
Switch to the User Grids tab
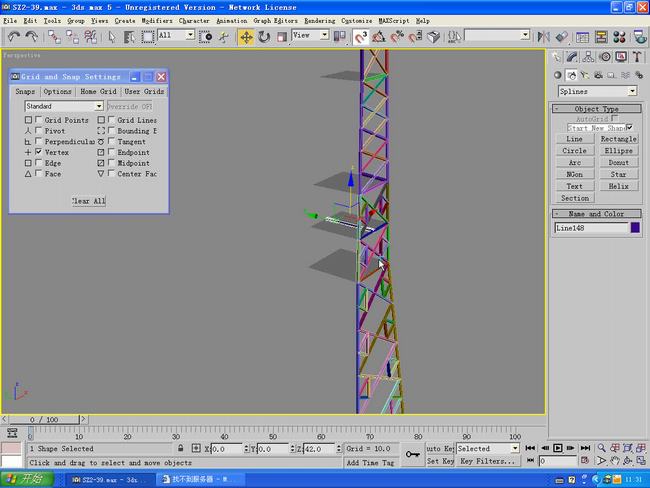(x=144, y=91)
